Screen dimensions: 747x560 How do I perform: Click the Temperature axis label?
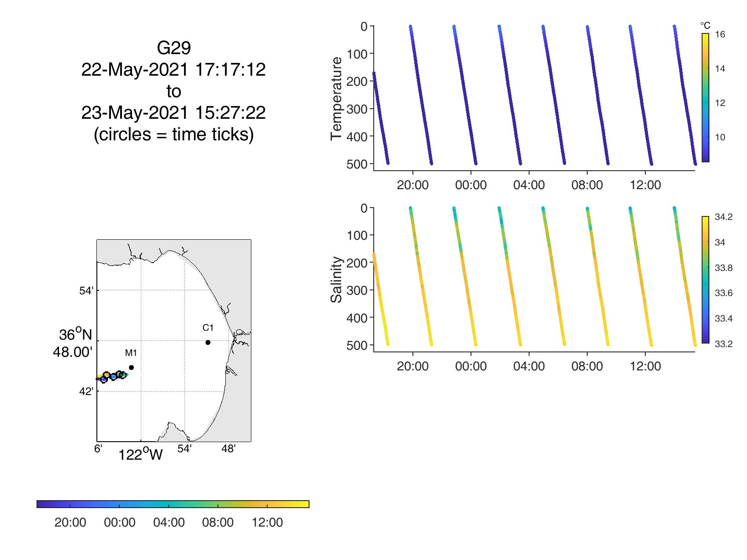coord(336,99)
